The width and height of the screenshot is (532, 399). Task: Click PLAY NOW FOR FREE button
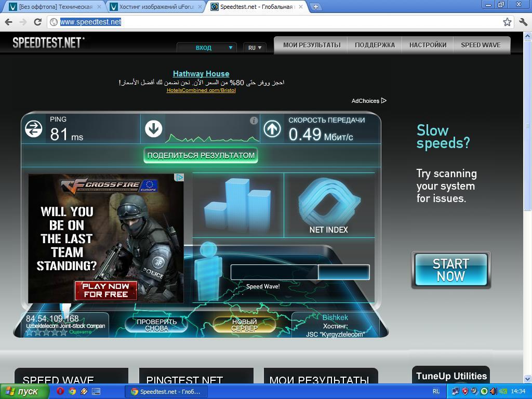coord(106,290)
